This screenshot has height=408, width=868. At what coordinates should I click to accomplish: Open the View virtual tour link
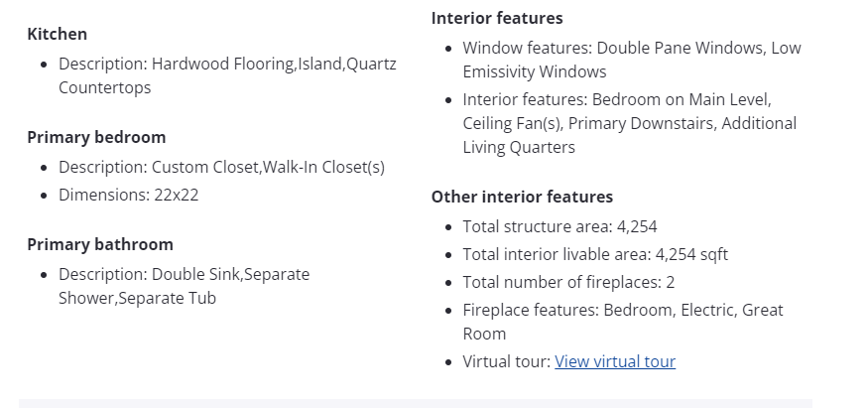pos(615,361)
